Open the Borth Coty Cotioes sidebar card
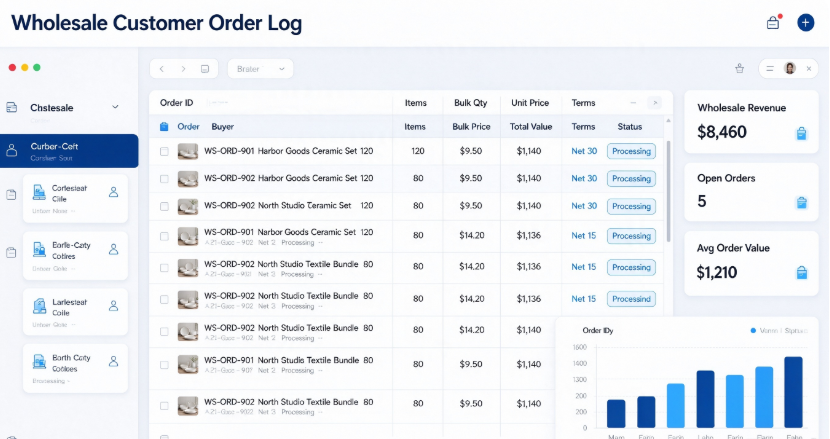This screenshot has height=439, width=830. coord(75,368)
